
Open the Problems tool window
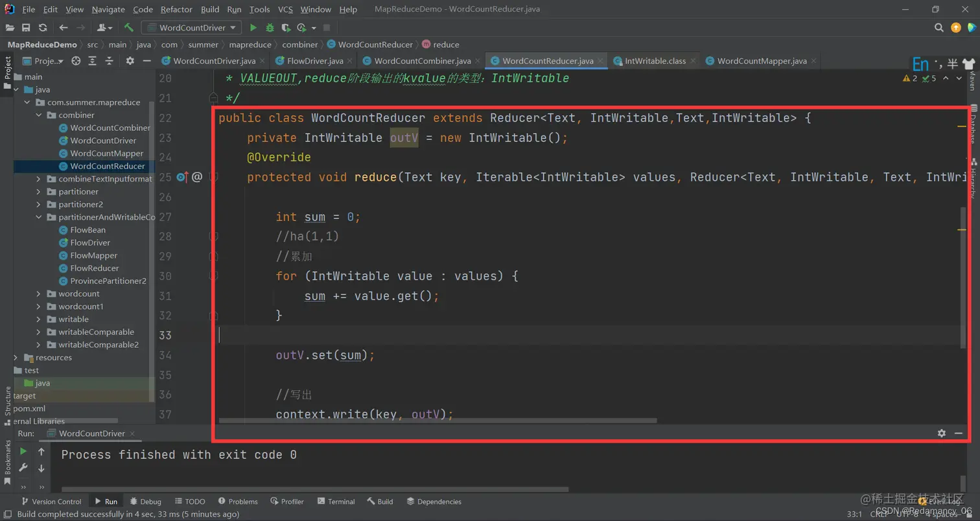coord(238,502)
